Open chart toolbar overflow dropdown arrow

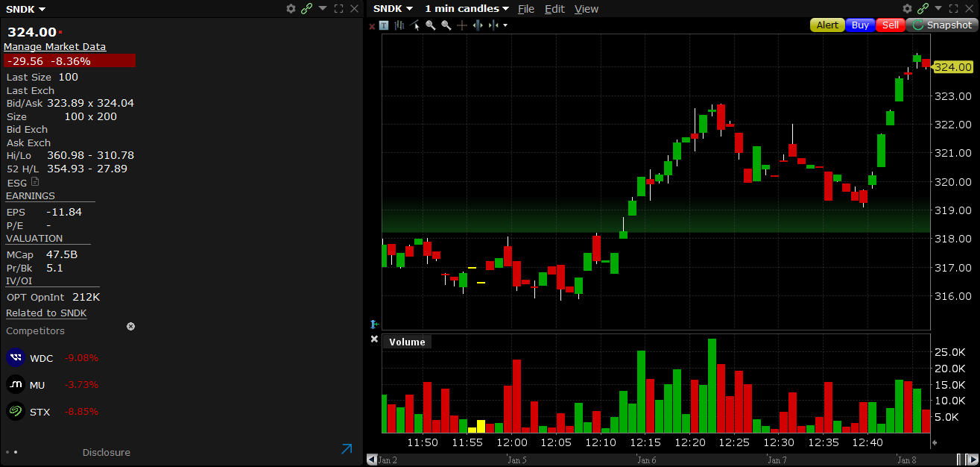tap(505, 25)
